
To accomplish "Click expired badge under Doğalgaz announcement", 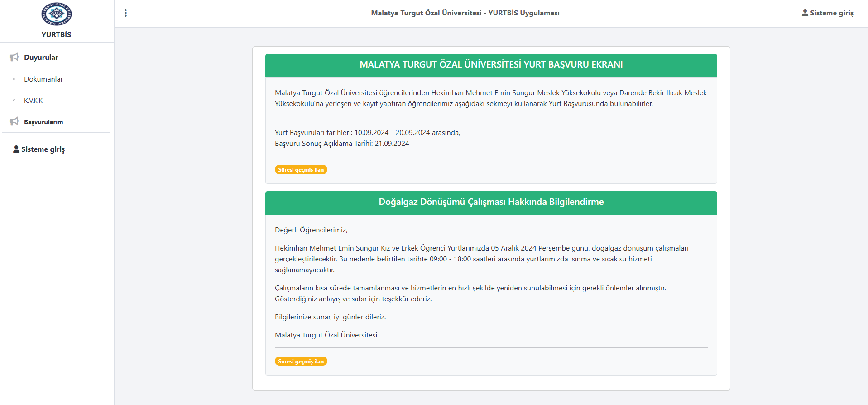I will [301, 361].
